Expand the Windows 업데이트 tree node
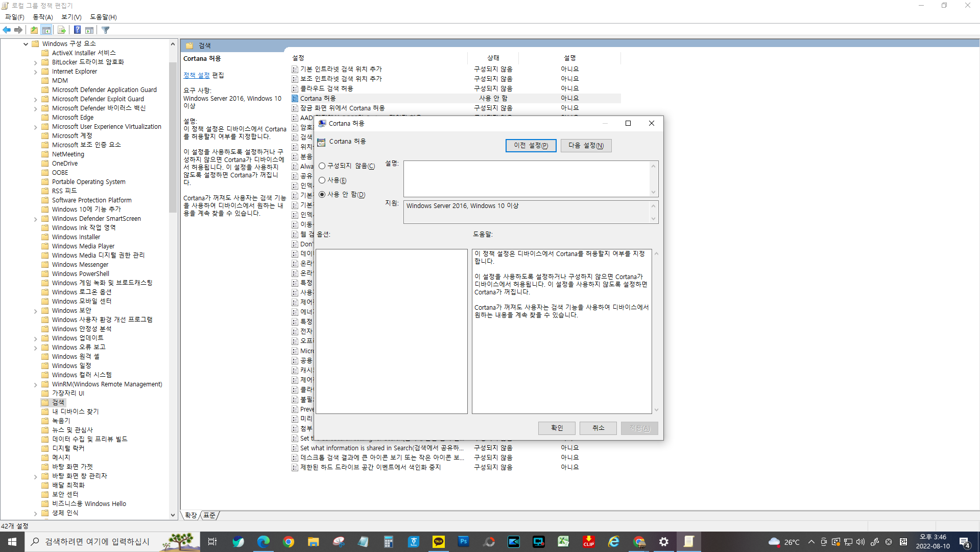 pos(35,338)
